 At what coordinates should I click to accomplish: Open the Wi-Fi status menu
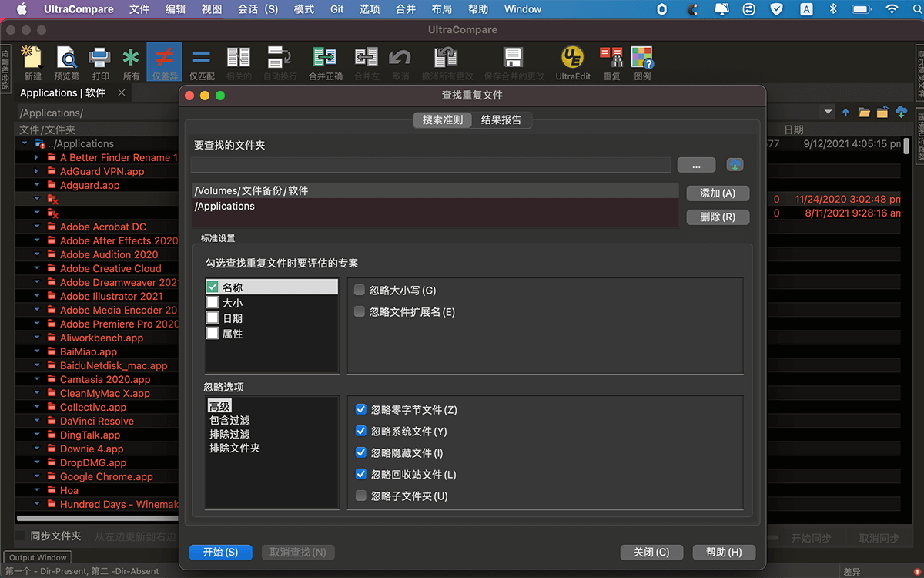892,9
